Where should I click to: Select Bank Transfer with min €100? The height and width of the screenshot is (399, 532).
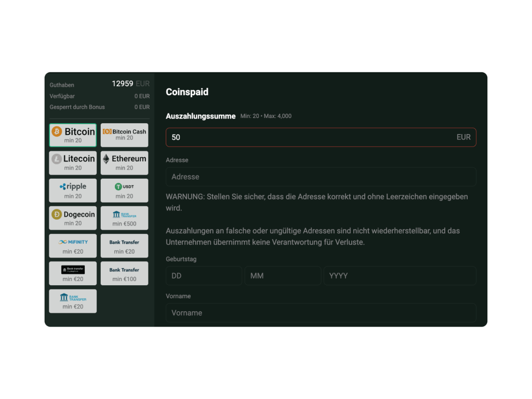pyautogui.click(x=125, y=273)
